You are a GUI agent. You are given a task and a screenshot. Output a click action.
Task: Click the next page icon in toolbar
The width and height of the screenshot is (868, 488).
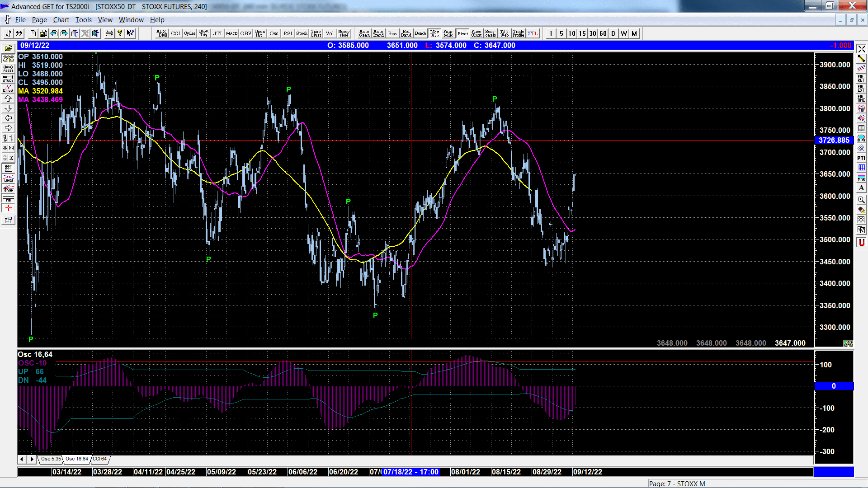pyautogui.click(x=64, y=33)
